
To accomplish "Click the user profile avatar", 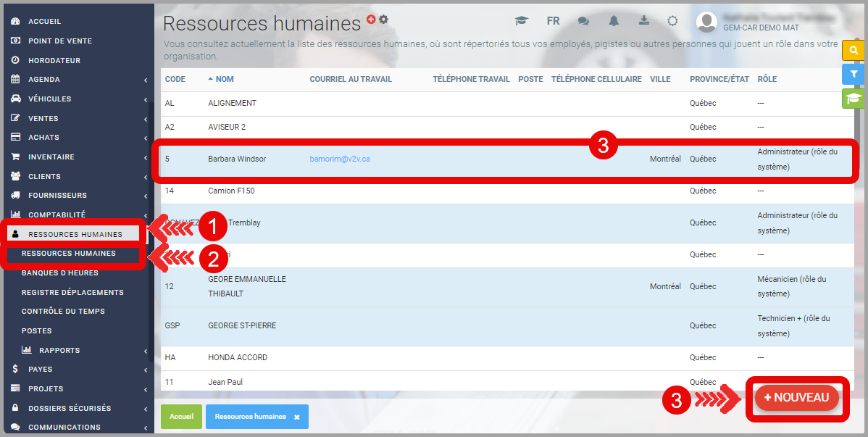I will [x=706, y=22].
